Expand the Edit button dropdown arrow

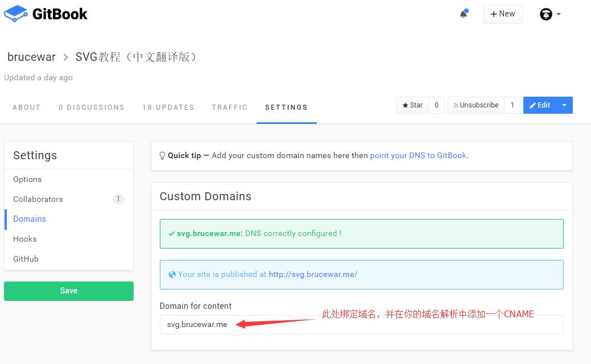[x=564, y=105]
